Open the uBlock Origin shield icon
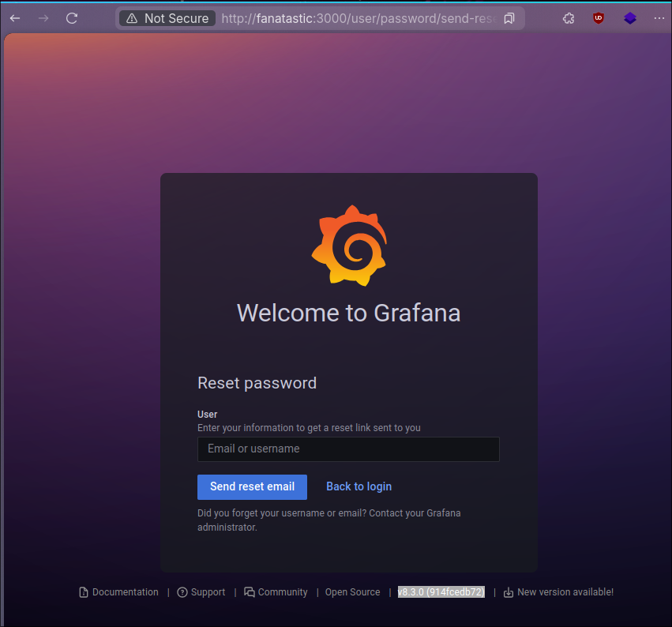672x627 pixels. point(599,18)
